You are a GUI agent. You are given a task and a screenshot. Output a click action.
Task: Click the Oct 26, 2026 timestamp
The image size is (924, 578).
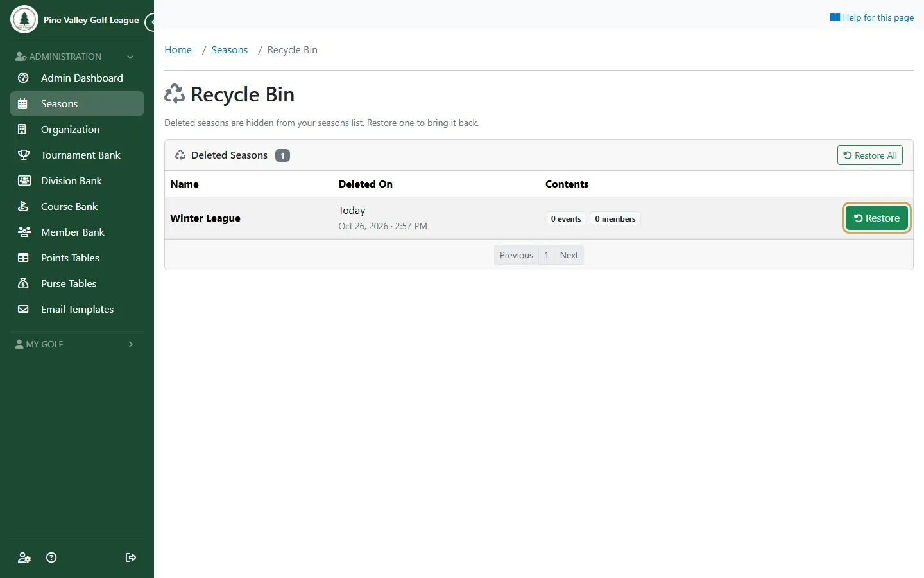382,226
